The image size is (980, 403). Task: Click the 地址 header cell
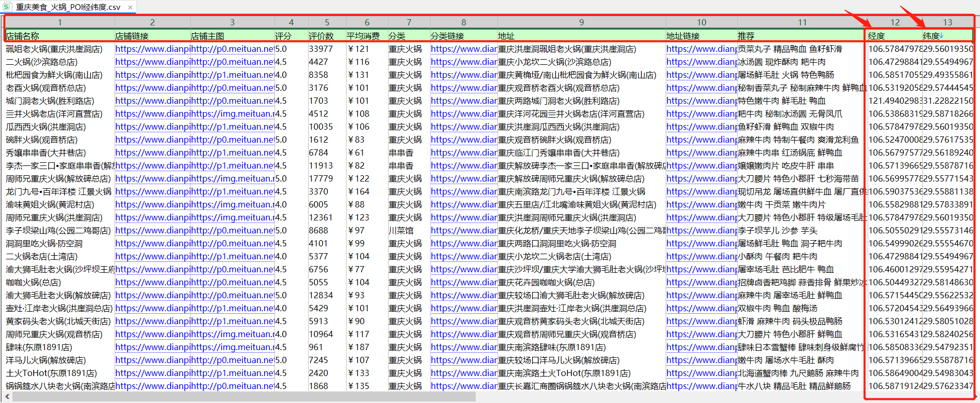pos(582,36)
